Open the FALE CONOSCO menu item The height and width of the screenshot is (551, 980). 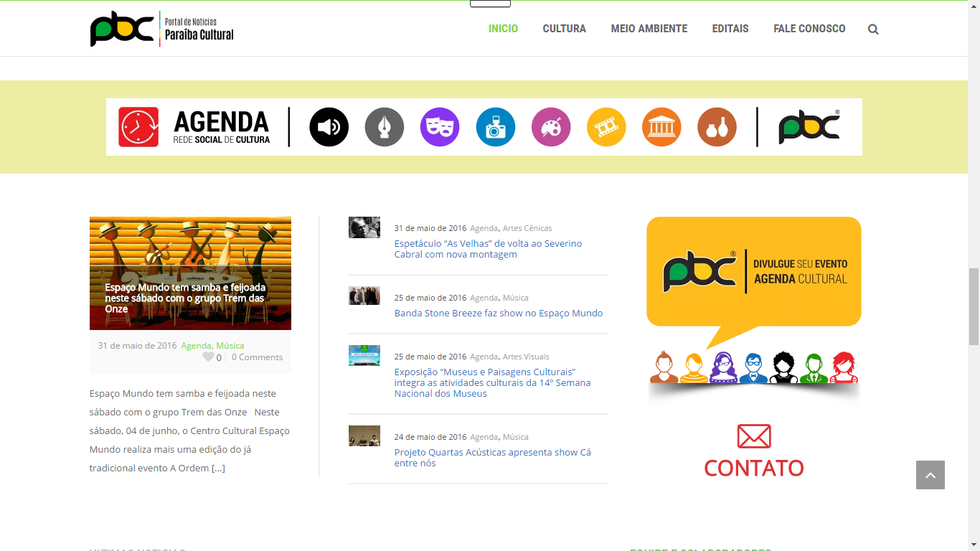click(x=809, y=29)
